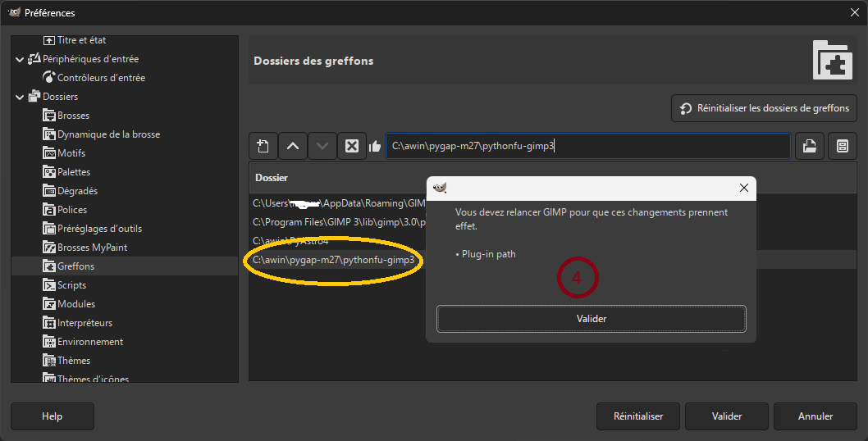Click the Brosses MyPaint folder icon
868x441 pixels.
coord(49,247)
